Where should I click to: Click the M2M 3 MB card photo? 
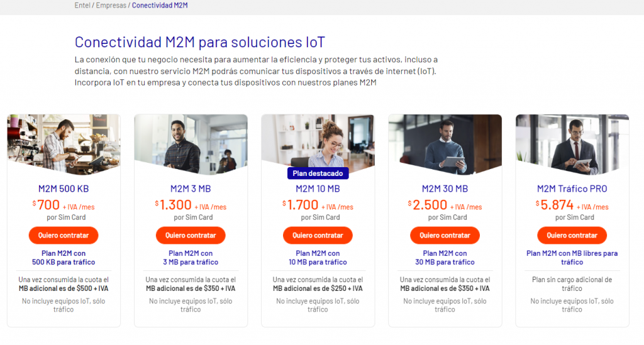pos(191,143)
